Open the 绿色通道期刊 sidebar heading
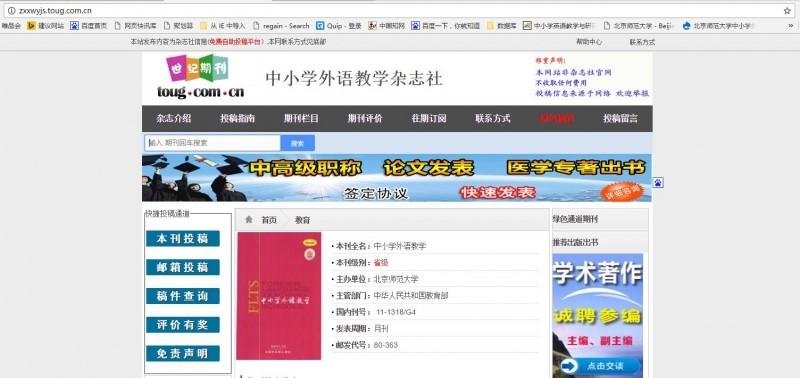800x378 pixels. (576, 219)
